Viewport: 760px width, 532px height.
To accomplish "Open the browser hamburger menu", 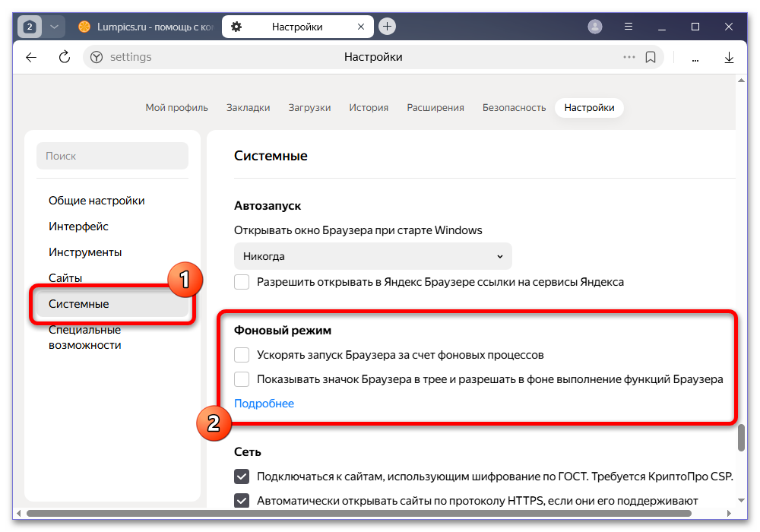I will (629, 27).
